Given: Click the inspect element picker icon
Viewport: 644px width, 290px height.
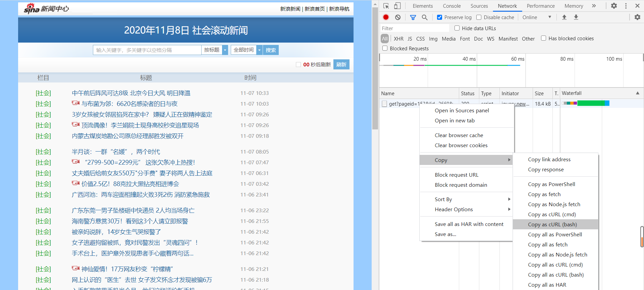Looking at the screenshot, I should [x=386, y=6].
